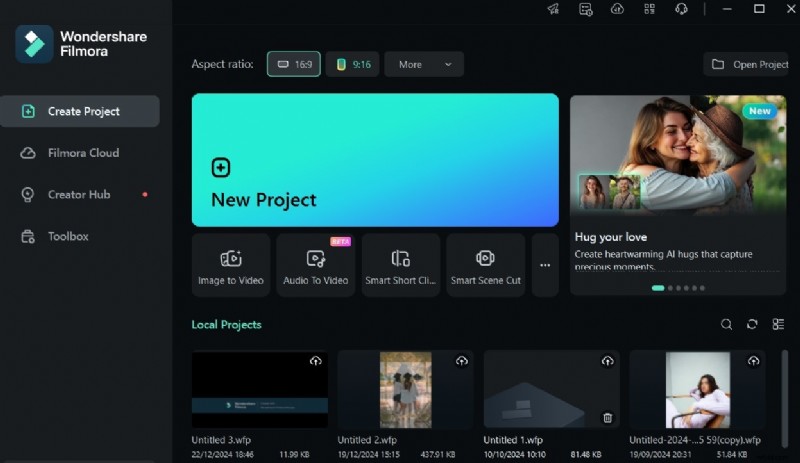Open the Image to Video tool
The height and width of the screenshot is (463, 800).
[231, 265]
